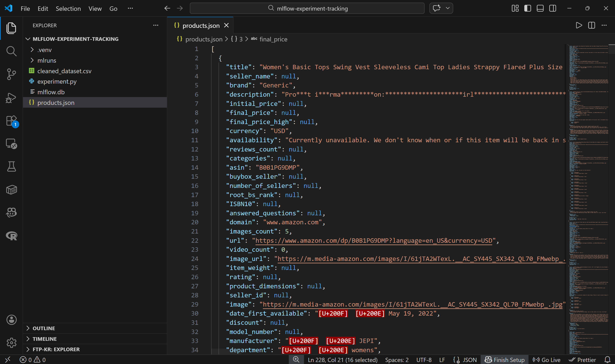Open the Remote Explorer
This screenshot has width=615, height=364.
[11, 144]
